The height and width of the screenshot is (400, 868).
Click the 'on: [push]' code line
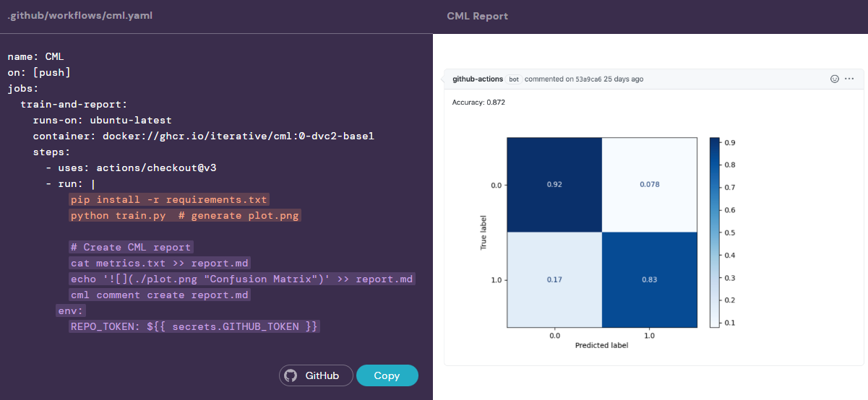(39, 72)
